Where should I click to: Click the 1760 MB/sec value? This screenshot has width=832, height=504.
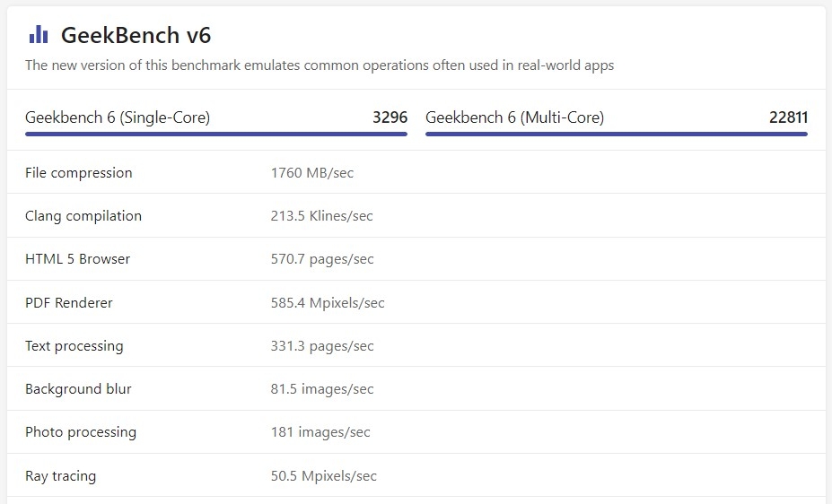(312, 173)
